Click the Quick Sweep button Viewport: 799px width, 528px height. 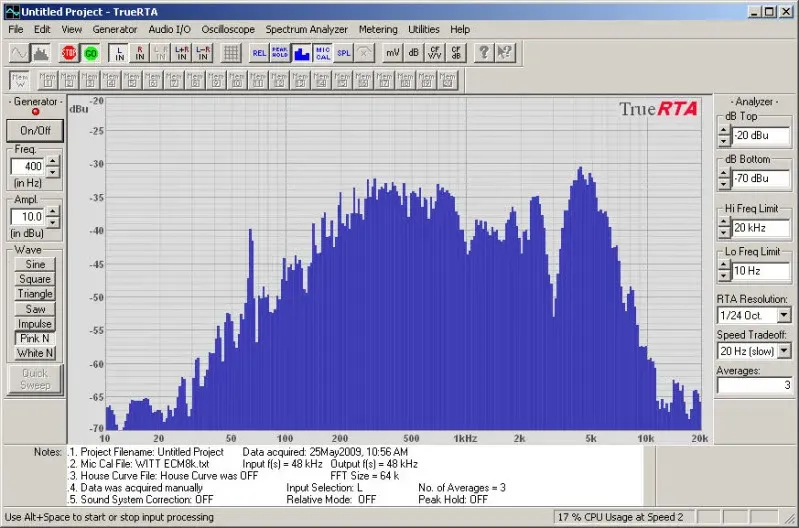tap(35, 379)
